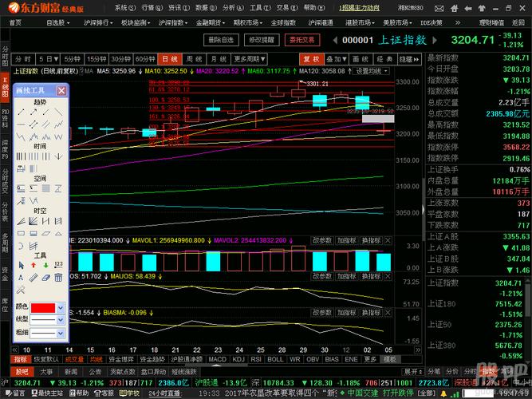532x399 pixels.
Task: Switch to the MACD indicator tab
Action: click(217, 360)
